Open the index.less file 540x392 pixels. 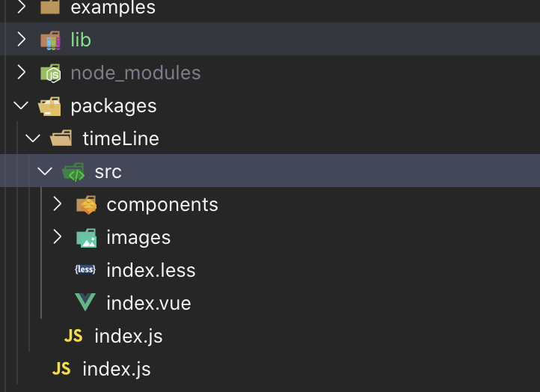coord(151,270)
